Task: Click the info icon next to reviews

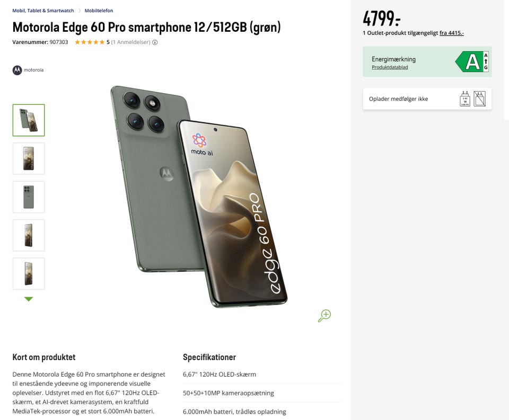Action: [x=155, y=42]
